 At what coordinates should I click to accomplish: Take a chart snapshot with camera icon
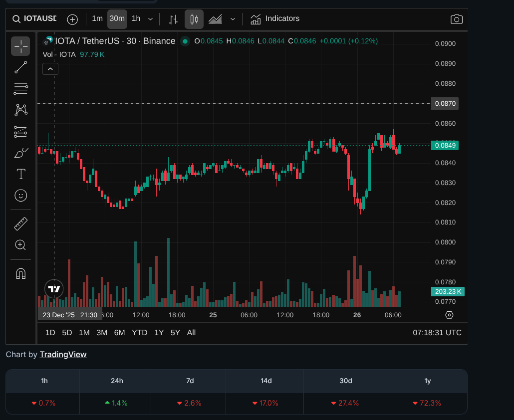point(456,19)
